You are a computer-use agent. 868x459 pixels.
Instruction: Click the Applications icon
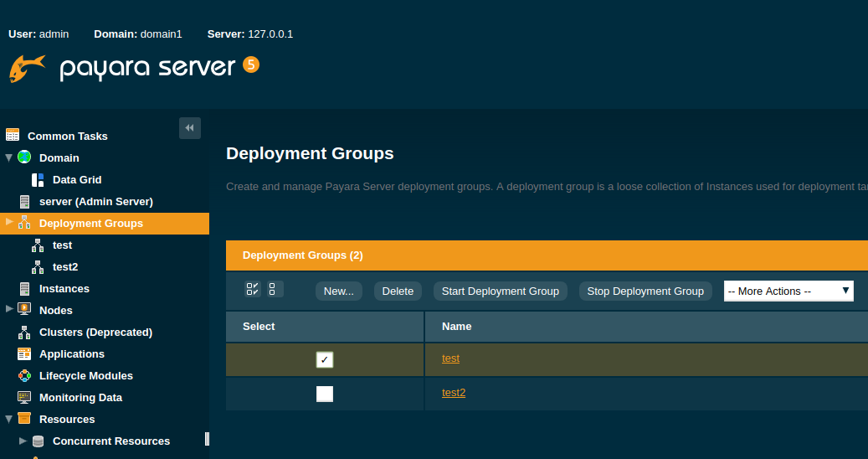click(x=24, y=353)
